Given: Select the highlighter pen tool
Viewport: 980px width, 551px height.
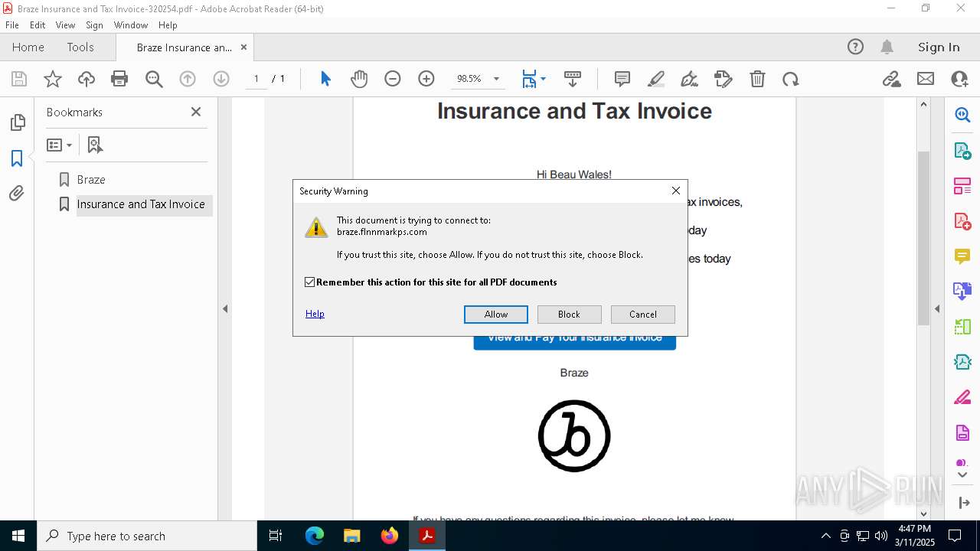Looking at the screenshot, I should pos(656,79).
